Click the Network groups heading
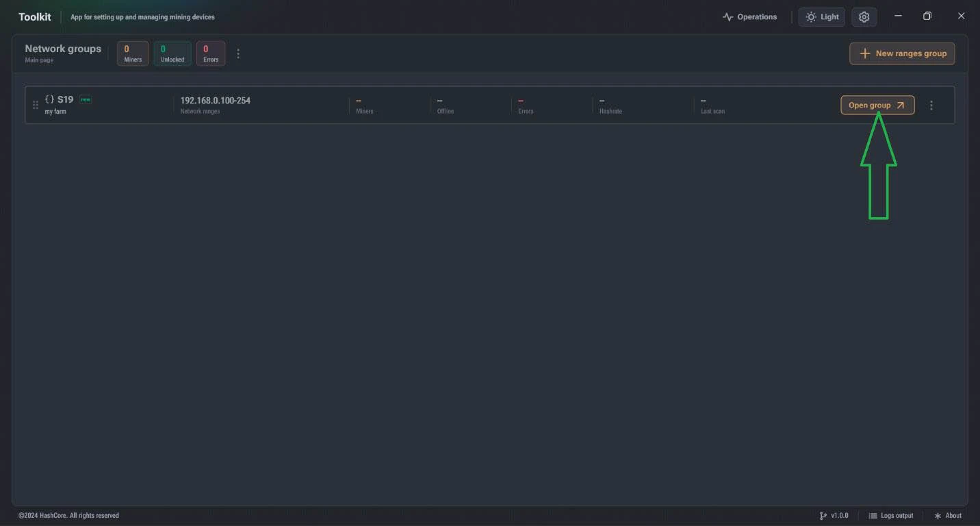This screenshot has width=980, height=526. (63, 49)
